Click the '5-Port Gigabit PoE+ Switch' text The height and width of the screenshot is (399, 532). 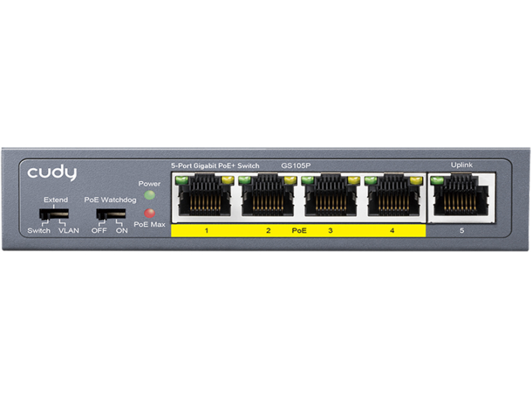(x=215, y=166)
